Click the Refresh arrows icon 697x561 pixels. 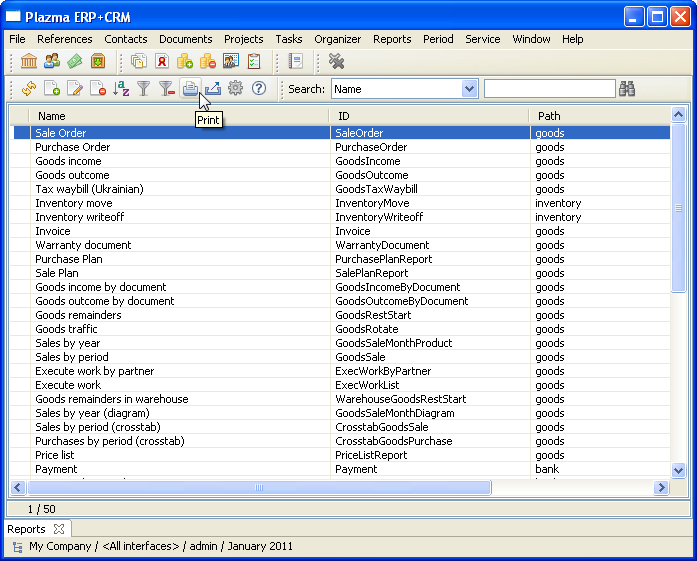coord(28,89)
